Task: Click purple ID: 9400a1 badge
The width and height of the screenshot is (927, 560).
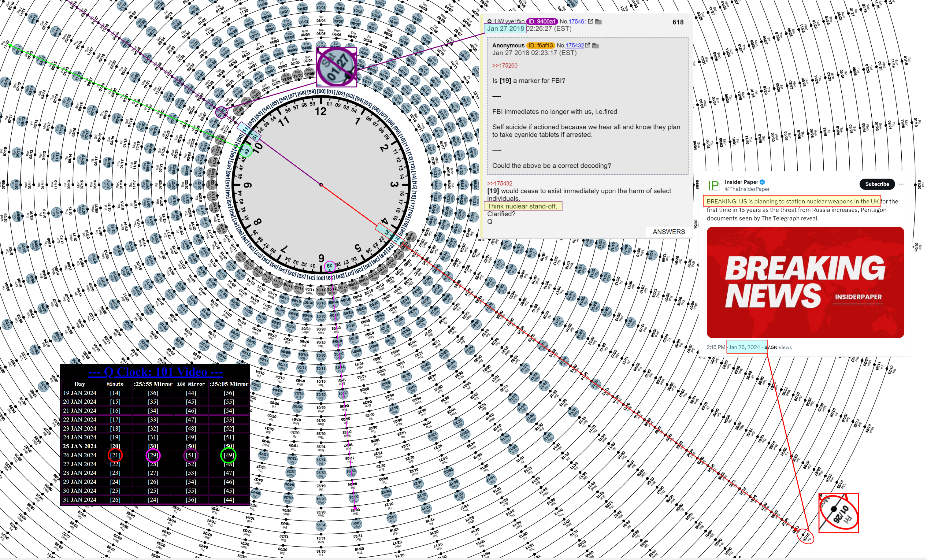Action: [542, 21]
